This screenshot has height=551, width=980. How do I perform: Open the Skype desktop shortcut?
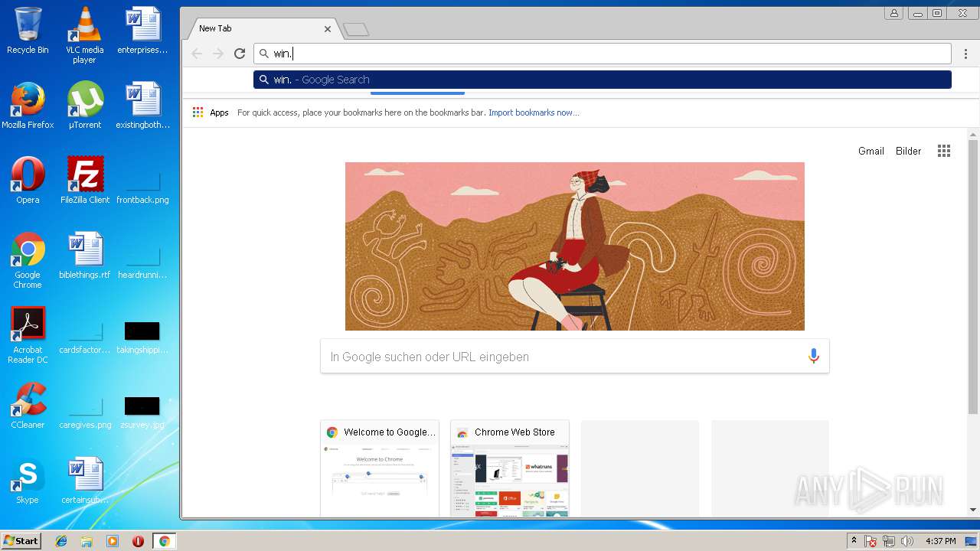28,481
